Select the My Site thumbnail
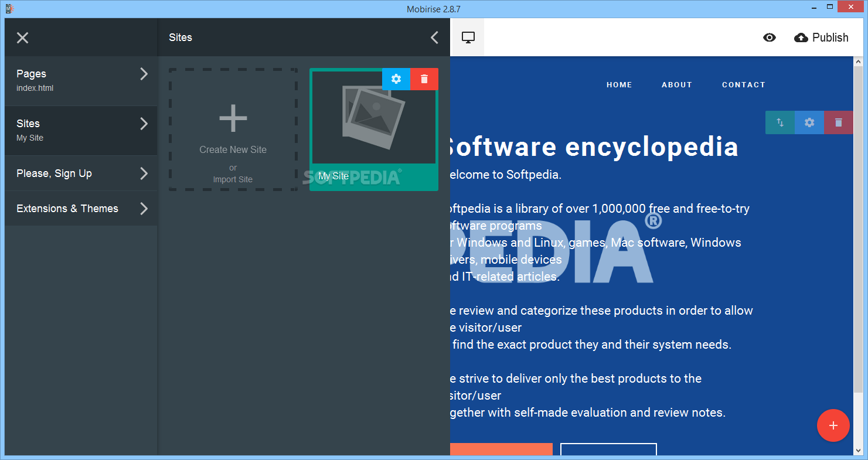868x460 pixels. coord(374,117)
